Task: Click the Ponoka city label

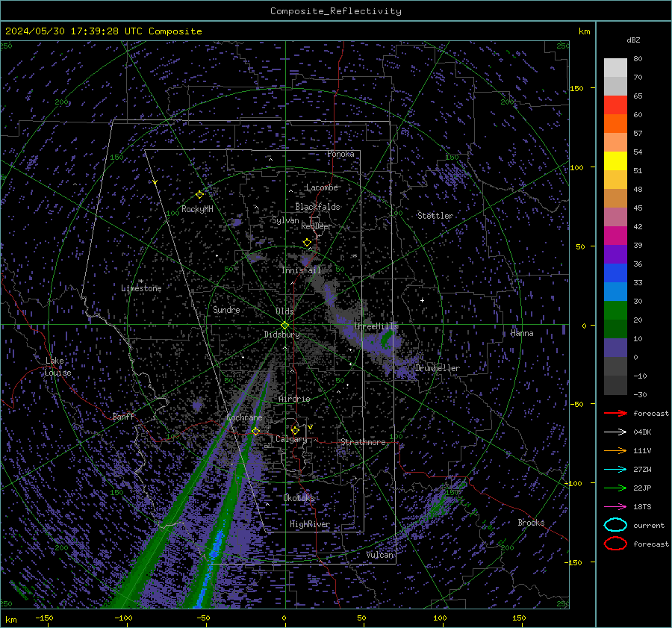Action: [340, 154]
